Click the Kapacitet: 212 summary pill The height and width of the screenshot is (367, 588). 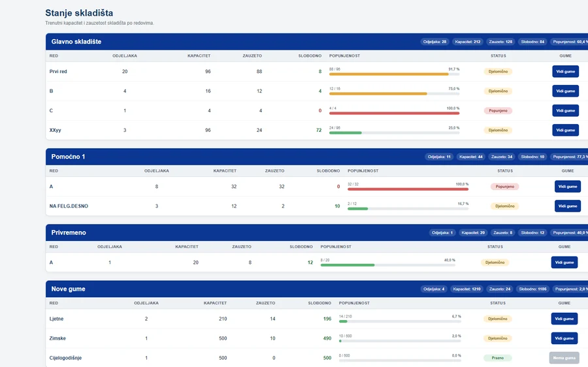467,42
